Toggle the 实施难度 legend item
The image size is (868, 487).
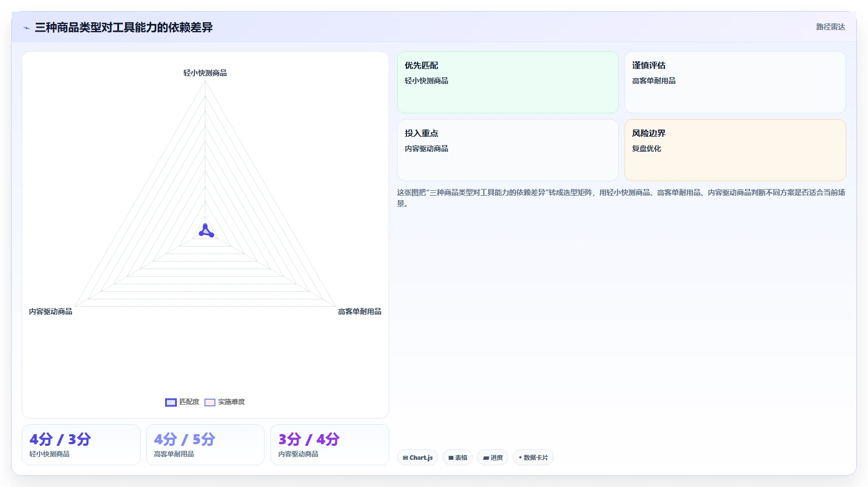pos(225,402)
